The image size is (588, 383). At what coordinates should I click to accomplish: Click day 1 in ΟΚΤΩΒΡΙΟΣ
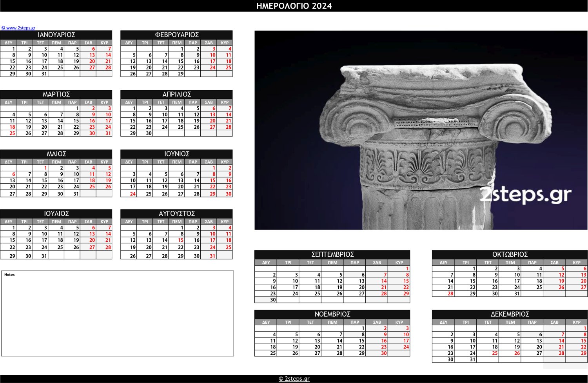tap(465, 269)
